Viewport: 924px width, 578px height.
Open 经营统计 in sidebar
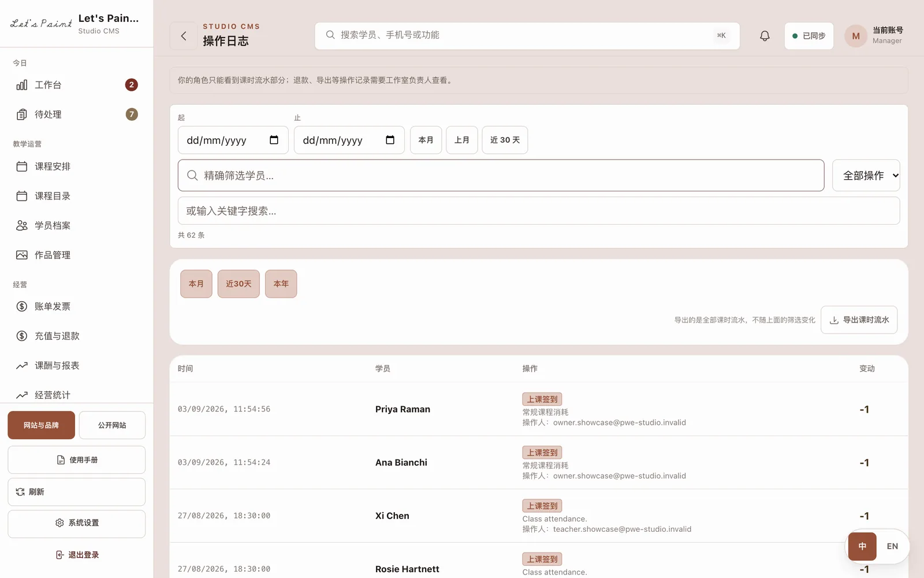(x=77, y=395)
